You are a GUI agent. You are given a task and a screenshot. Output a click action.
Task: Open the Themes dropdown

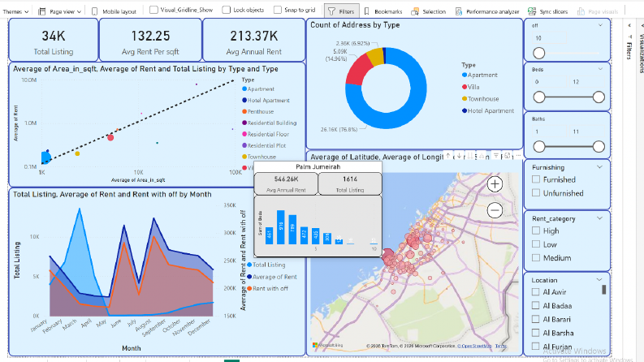tap(15, 11)
